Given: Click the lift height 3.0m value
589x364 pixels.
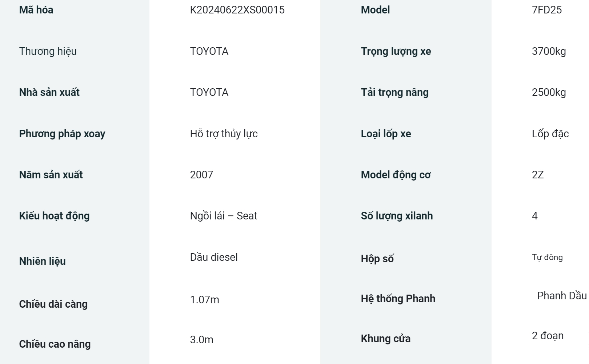Looking at the screenshot, I should 201,340.
